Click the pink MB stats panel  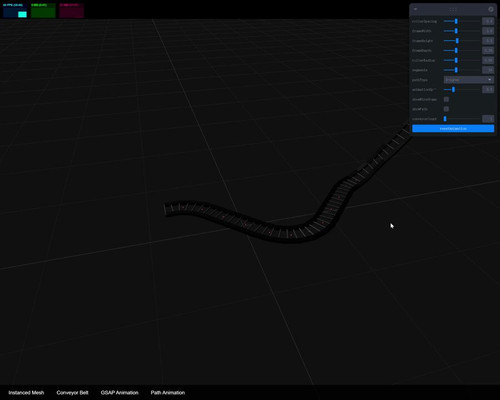click(71, 10)
